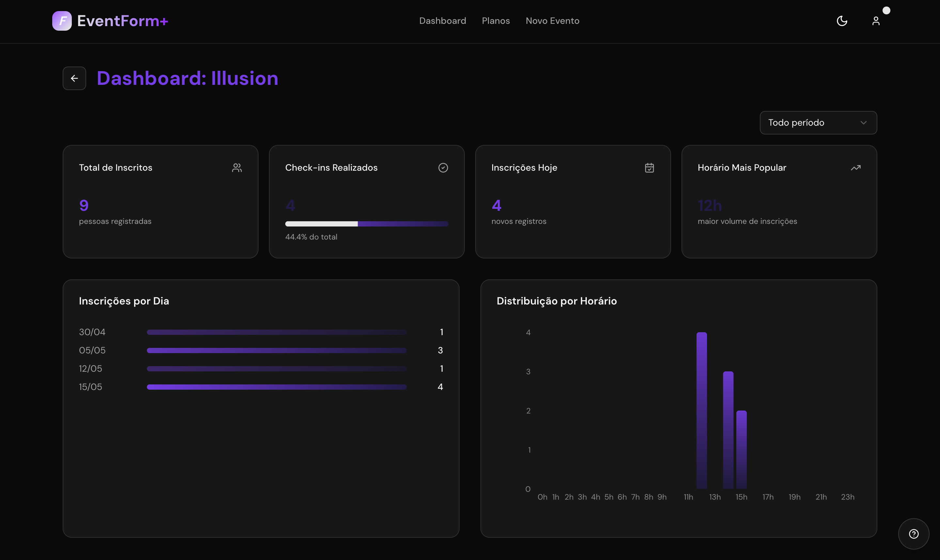Toggle dark mode moon icon
The image size is (940, 560).
click(842, 21)
